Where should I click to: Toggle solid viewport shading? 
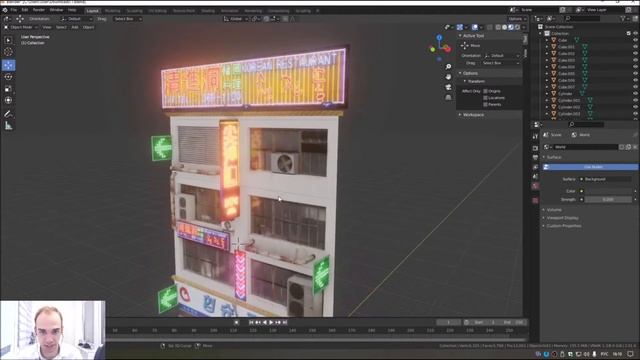(504, 27)
